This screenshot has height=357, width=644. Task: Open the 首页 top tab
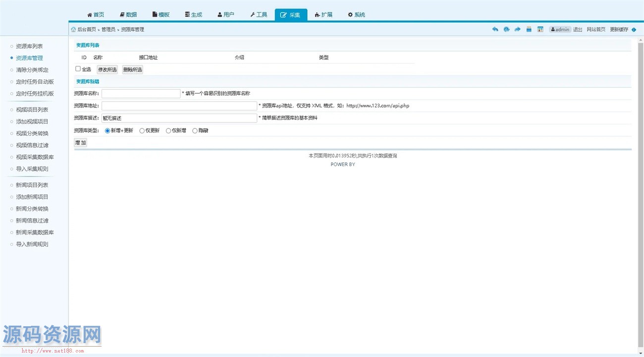(x=96, y=15)
